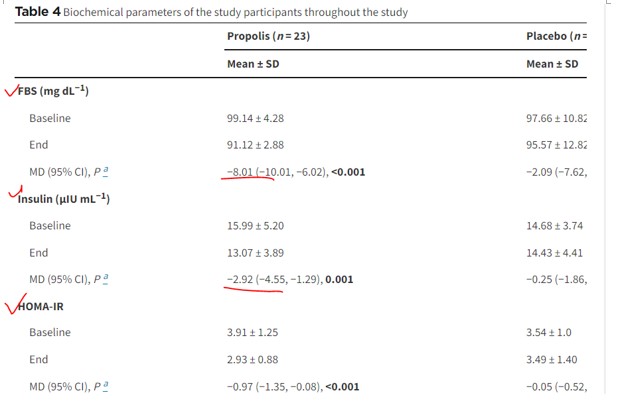Click the bold '0.001' P value for Insulin
The width and height of the screenshot is (623, 405).
(339, 279)
